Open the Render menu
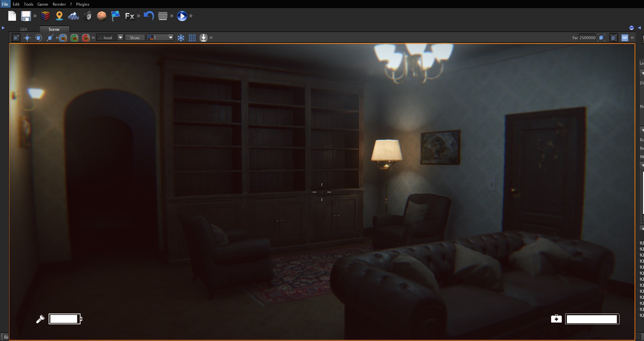 tap(59, 4)
